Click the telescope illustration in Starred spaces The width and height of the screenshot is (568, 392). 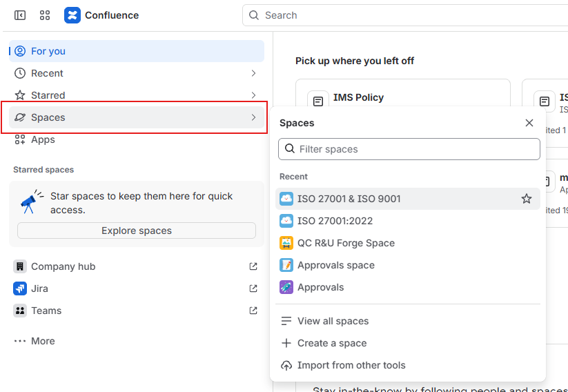(x=32, y=202)
